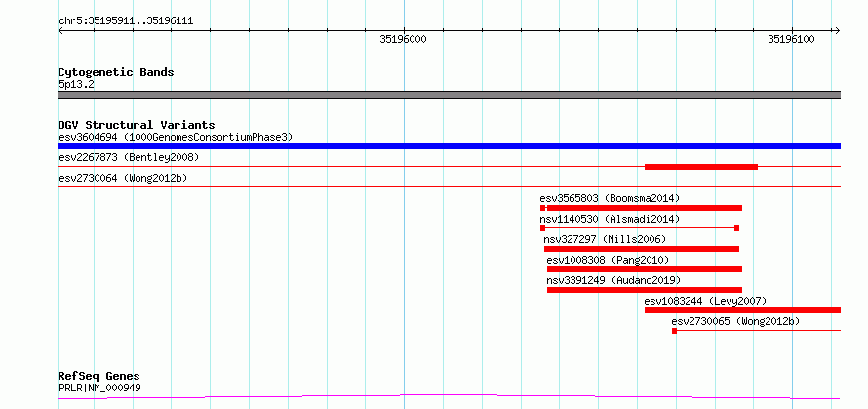Image resolution: width=868 pixels, height=409 pixels.
Task: Click the red esv1083244 variant bar
Action: (742, 310)
